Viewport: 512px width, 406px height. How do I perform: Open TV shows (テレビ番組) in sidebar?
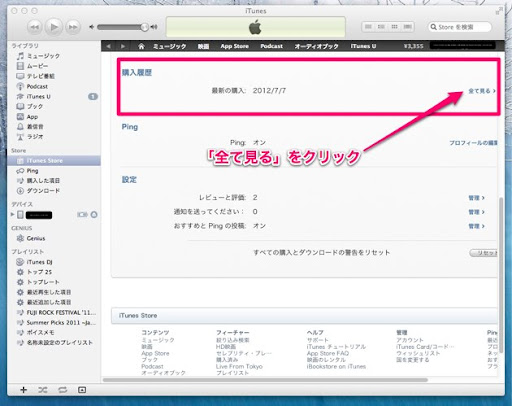40,76
